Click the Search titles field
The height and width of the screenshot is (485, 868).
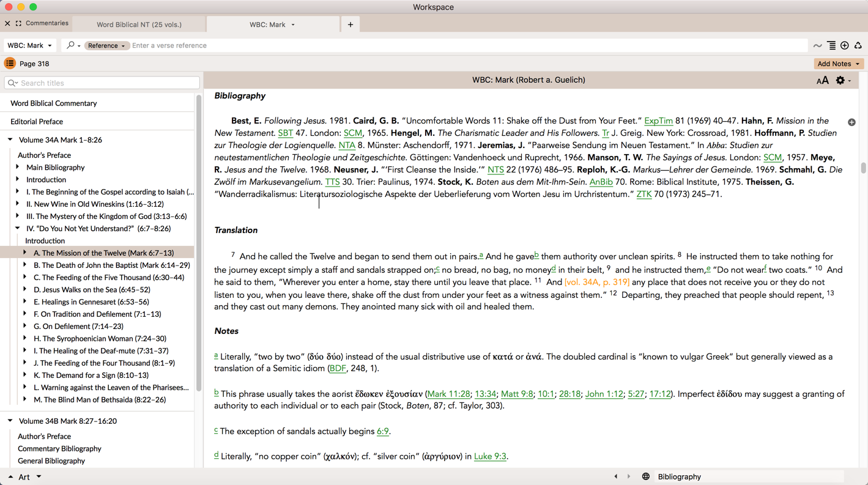point(102,83)
